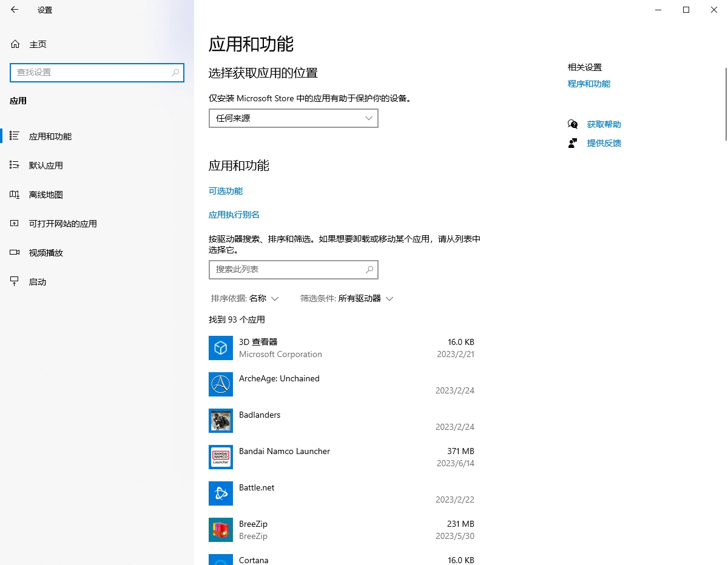
Task: Click the 程序和功能 related settings link
Action: click(x=588, y=84)
